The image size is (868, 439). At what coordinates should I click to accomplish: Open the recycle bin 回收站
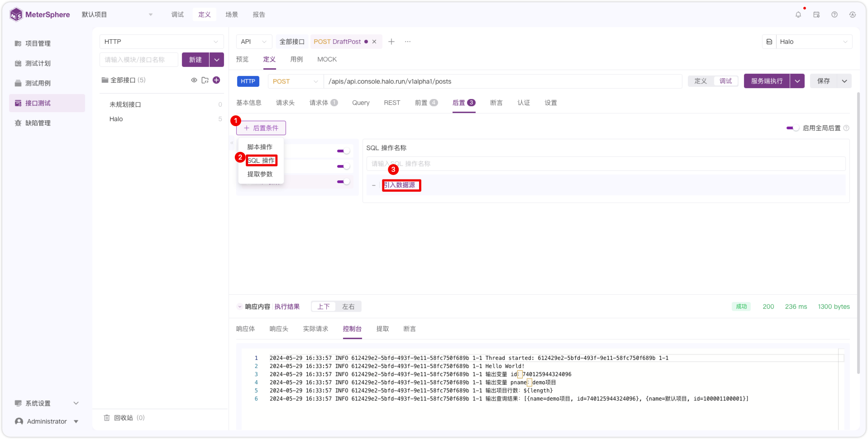coord(124,418)
